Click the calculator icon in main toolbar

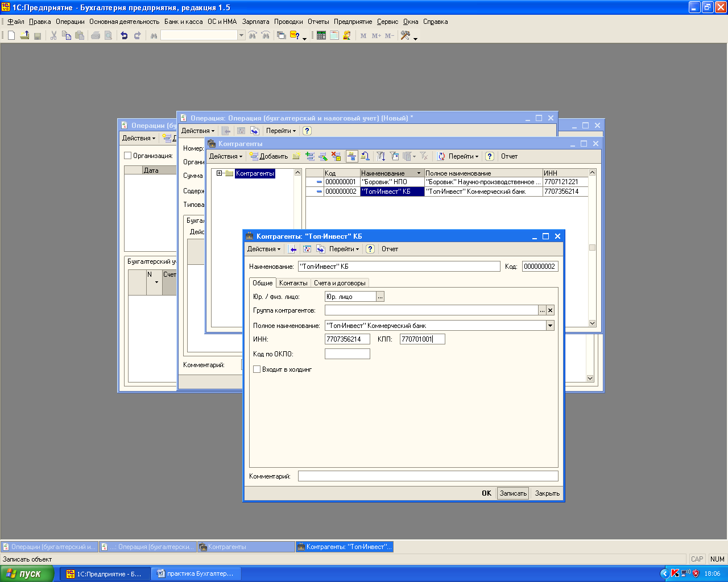click(x=321, y=35)
